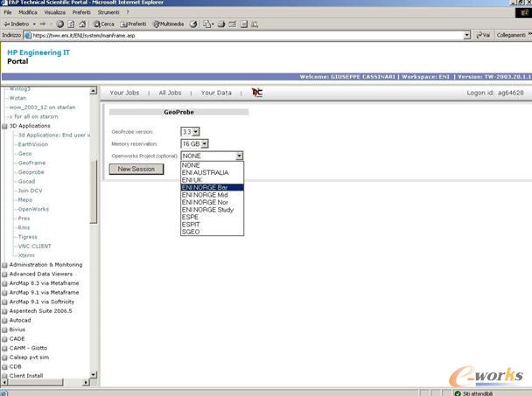The width and height of the screenshot is (532, 396).
Task: Click the IE Back arrow button
Action: (x=7, y=24)
